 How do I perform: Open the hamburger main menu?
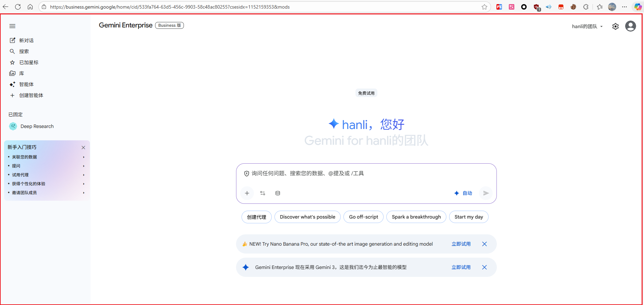tap(12, 26)
